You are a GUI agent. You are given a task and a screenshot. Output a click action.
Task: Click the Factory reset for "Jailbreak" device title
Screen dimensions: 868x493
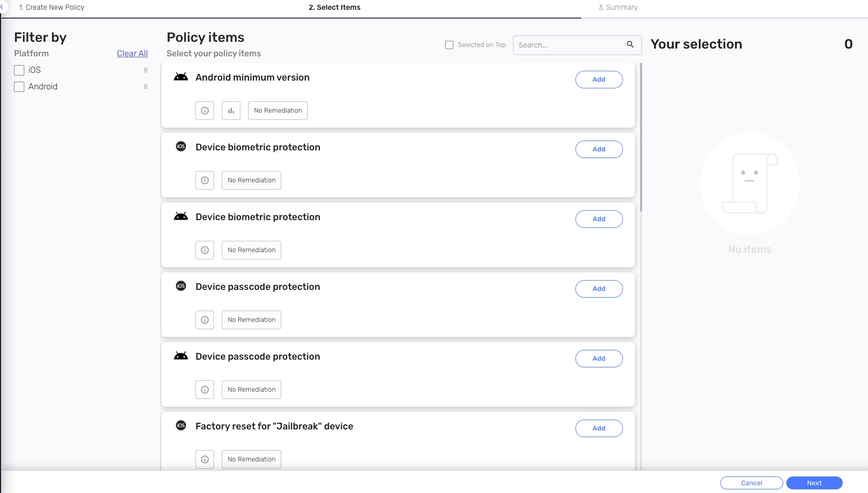(x=275, y=426)
